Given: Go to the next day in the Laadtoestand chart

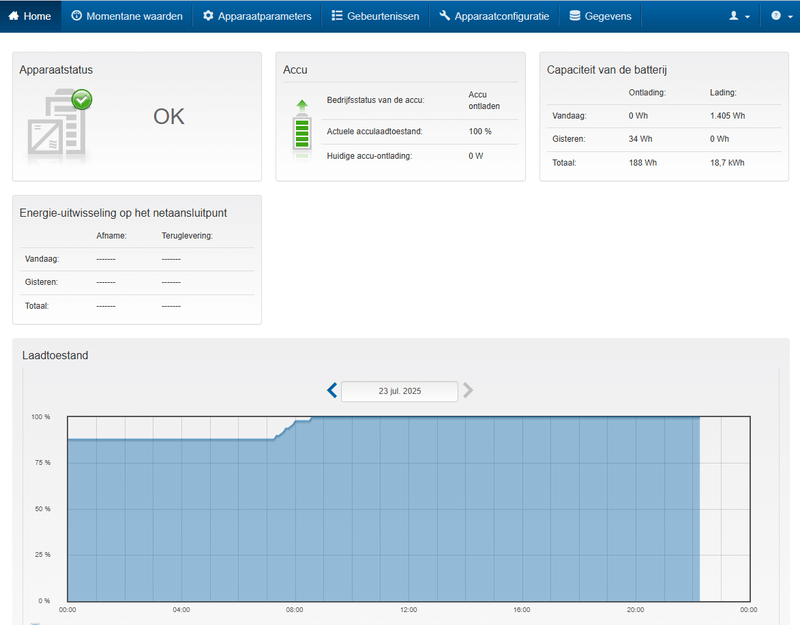Looking at the screenshot, I should pos(468,391).
